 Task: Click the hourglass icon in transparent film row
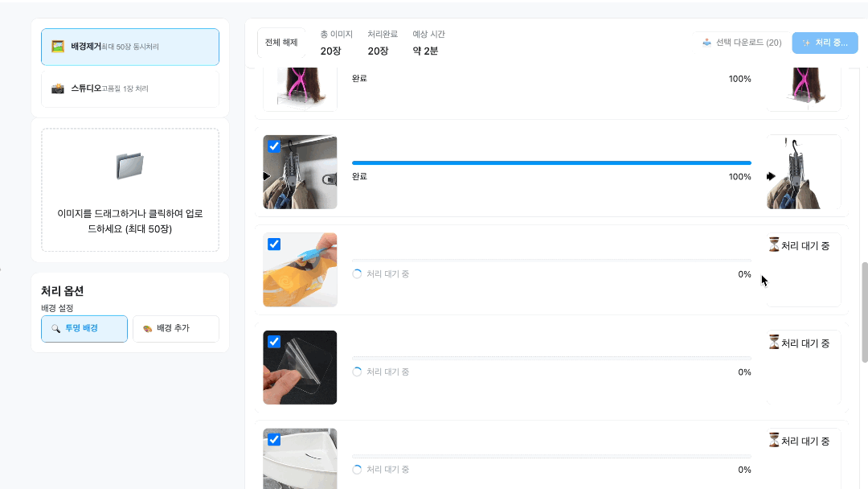(774, 343)
